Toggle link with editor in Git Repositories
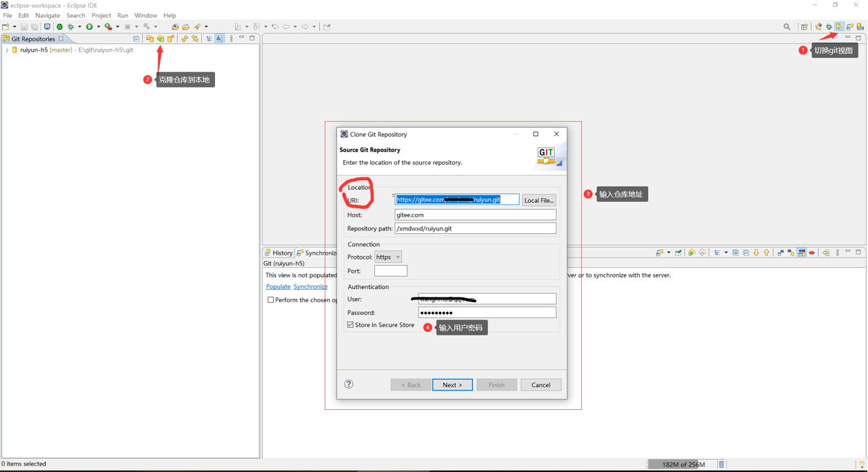This screenshot has height=472, width=868. click(x=195, y=39)
